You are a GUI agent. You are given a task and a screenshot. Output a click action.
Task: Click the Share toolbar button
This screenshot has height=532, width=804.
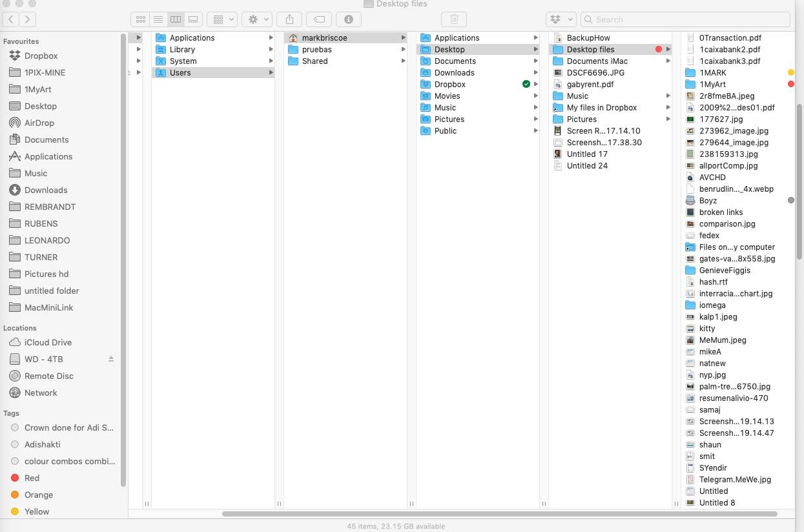(289, 19)
